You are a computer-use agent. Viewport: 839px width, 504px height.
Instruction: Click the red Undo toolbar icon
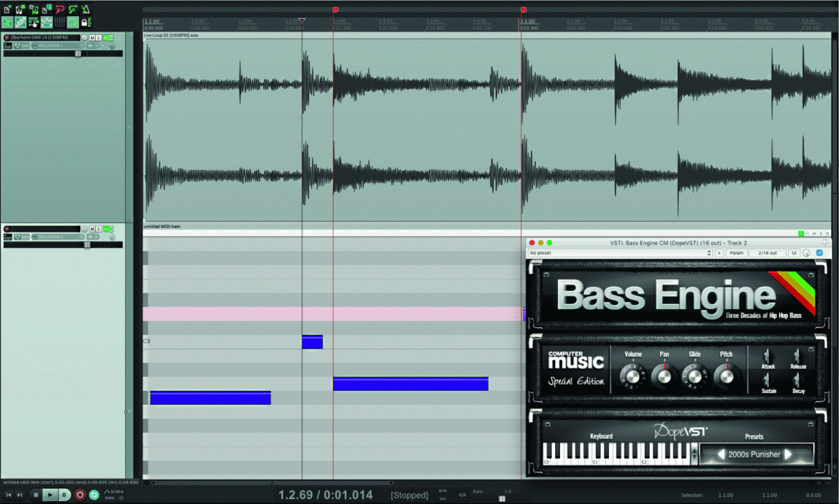tap(60, 9)
